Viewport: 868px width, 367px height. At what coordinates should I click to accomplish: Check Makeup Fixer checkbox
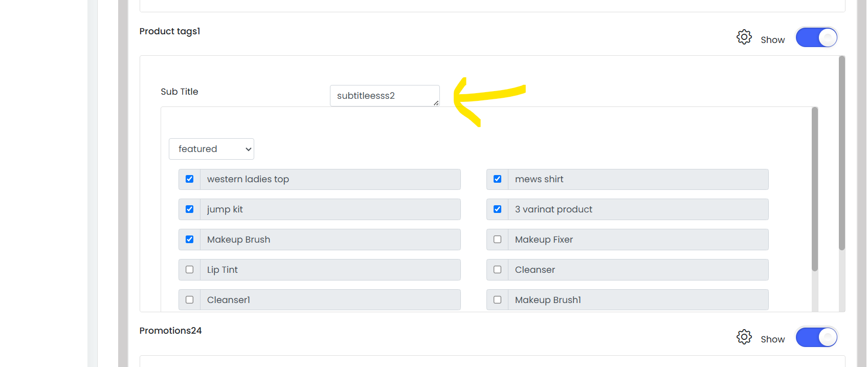pyautogui.click(x=497, y=240)
